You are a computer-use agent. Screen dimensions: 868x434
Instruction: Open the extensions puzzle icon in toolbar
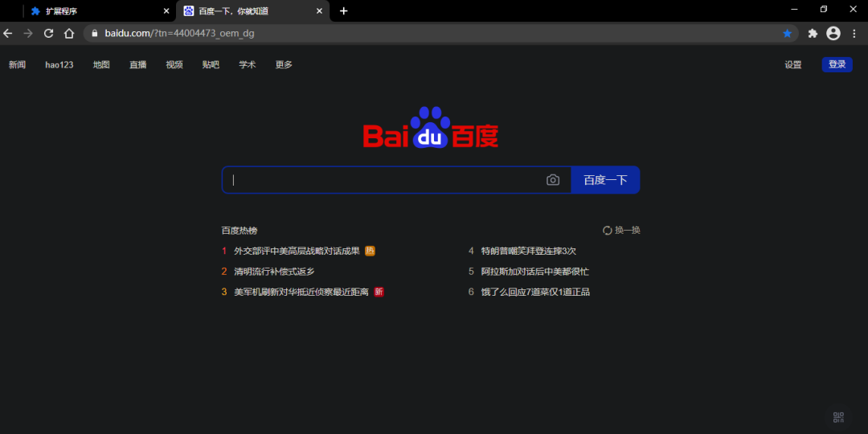813,33
